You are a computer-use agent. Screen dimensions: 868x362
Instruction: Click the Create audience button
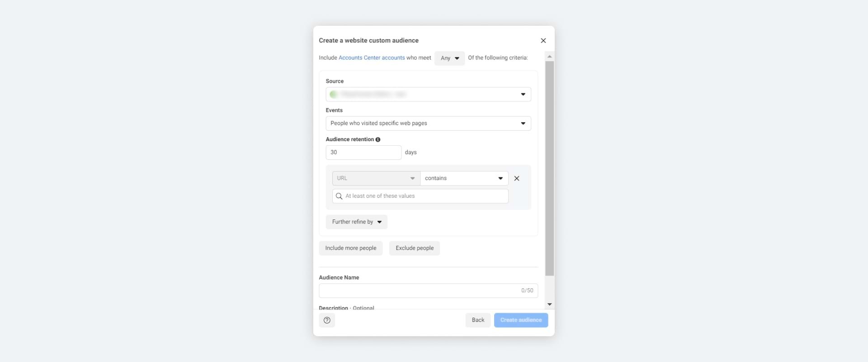[521, 320]
